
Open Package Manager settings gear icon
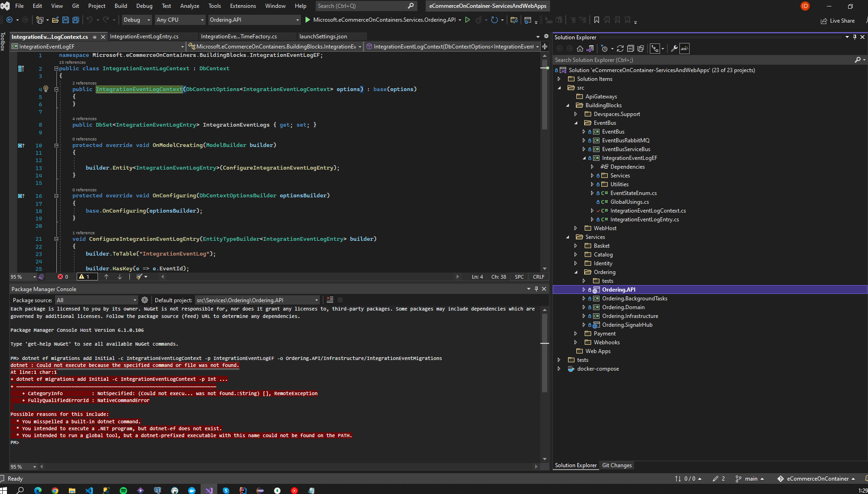point(145,300)
